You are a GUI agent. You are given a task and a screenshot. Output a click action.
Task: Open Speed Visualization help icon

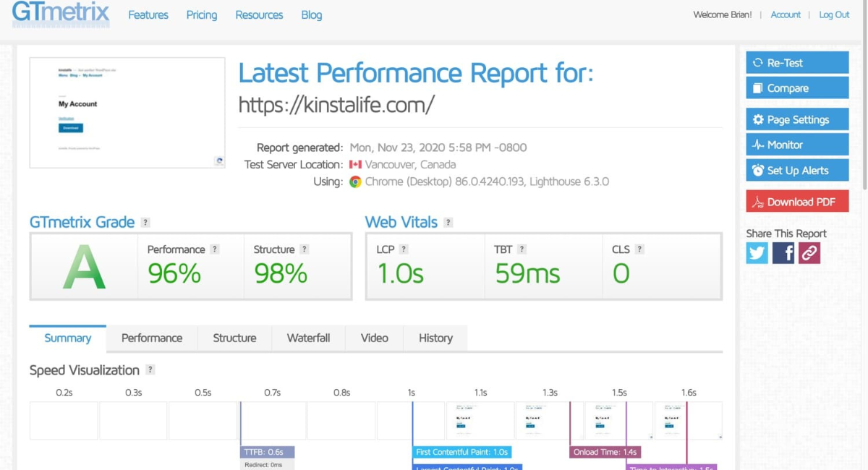[150, 369]
